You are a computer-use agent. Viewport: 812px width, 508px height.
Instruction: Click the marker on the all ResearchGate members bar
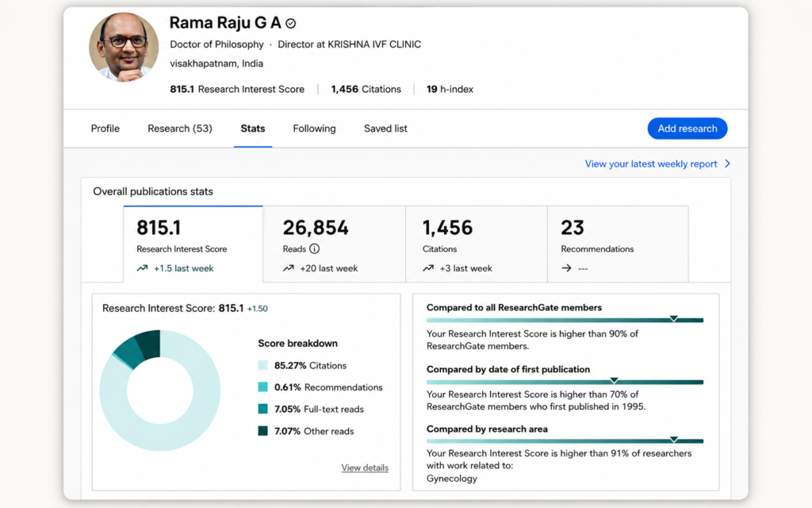674,318
